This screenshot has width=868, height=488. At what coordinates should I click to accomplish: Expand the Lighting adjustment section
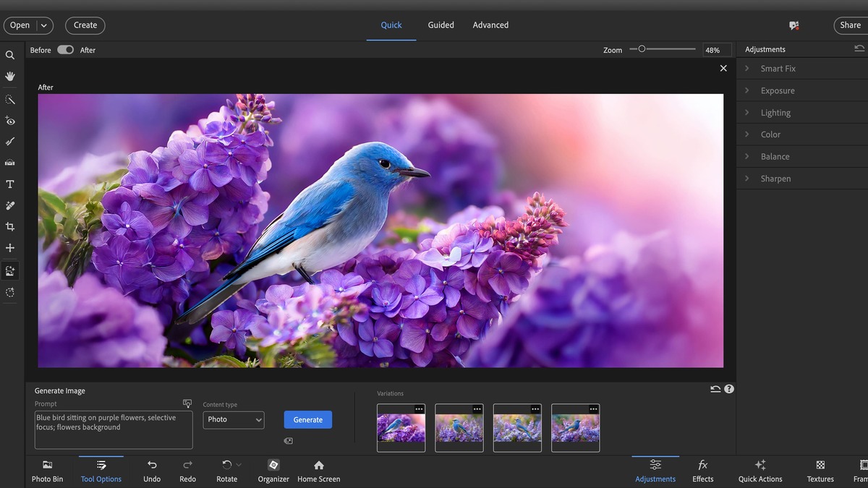click(775, 113)
